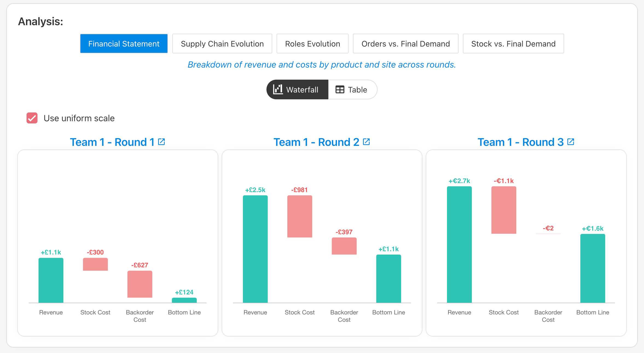The height and width of the screenshot is (353, 644).
Task: Switch to Roles Evolution tab
Action: (312, 44)
